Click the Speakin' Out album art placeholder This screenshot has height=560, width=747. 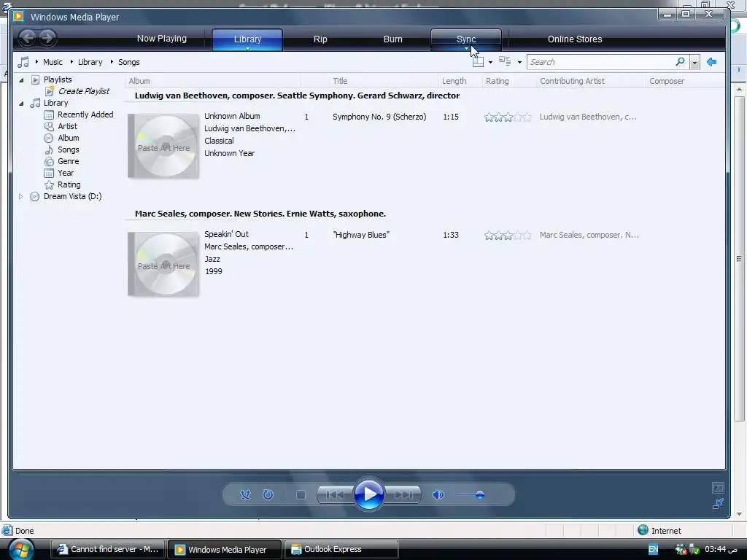(x=163, y=264)
